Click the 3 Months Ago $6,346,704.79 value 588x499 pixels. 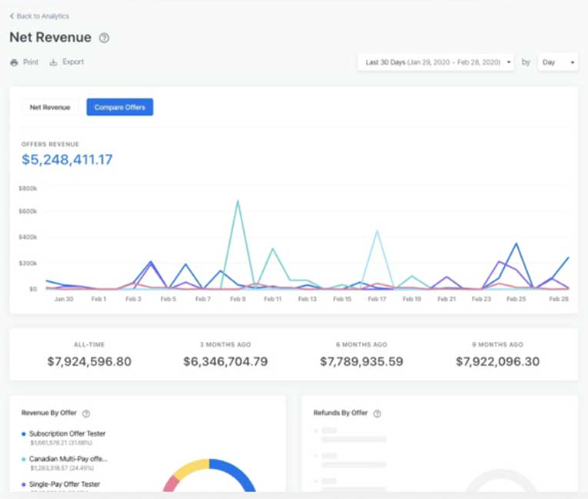[x=225, y=361]
